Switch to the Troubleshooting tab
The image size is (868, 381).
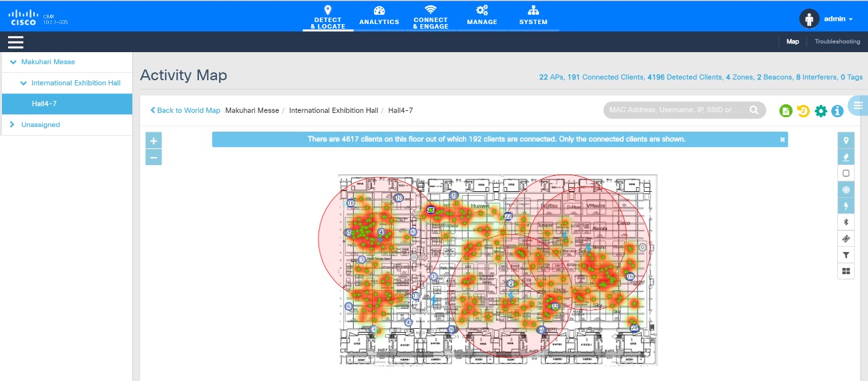[837, 41]
